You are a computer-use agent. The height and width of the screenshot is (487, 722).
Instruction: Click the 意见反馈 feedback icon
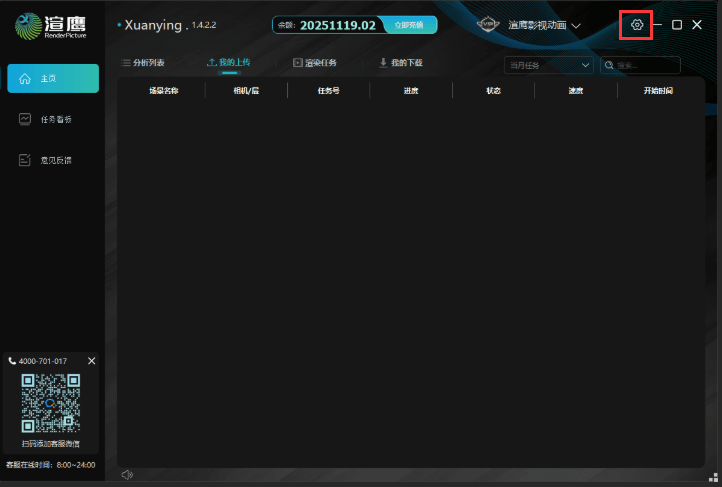(x=25, y=160)
